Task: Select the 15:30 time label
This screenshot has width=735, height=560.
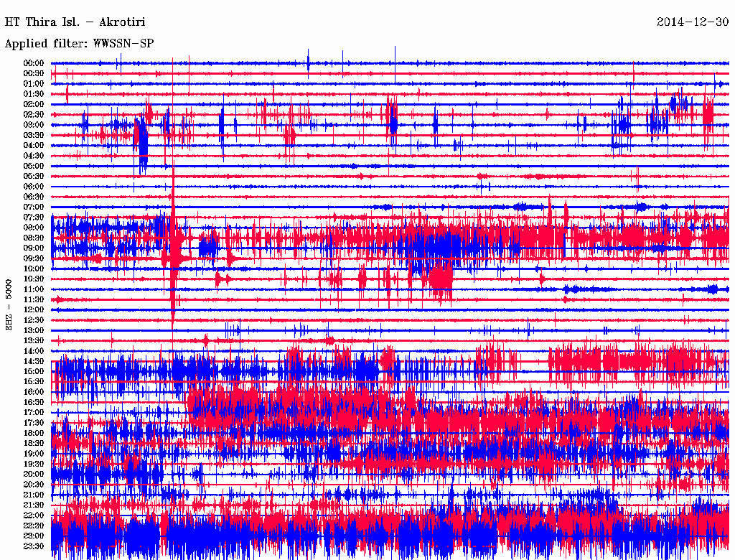Action: [34, 382]
